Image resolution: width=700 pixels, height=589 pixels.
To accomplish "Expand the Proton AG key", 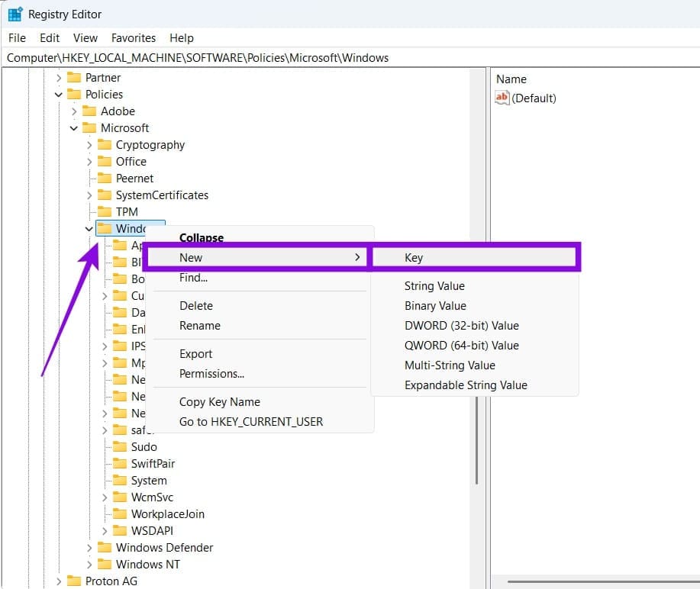I will [x=59, y=581].
